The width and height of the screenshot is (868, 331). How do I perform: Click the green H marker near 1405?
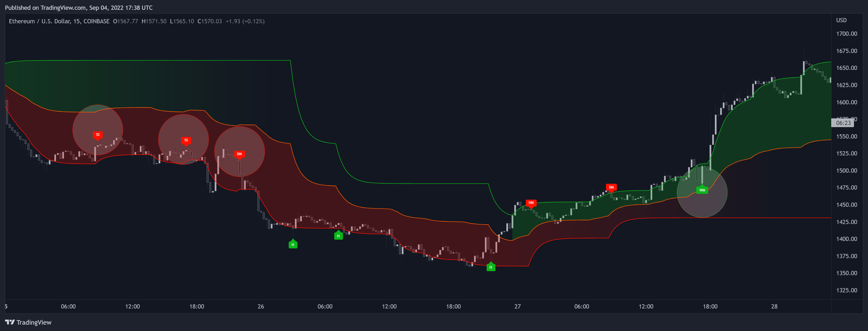point(338,236)
